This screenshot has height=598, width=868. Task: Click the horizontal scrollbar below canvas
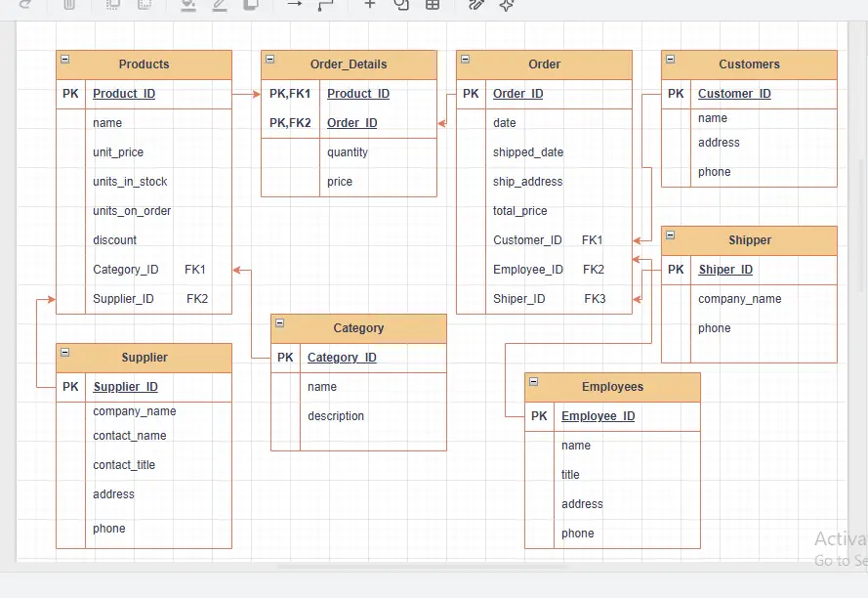pos(424,567)
